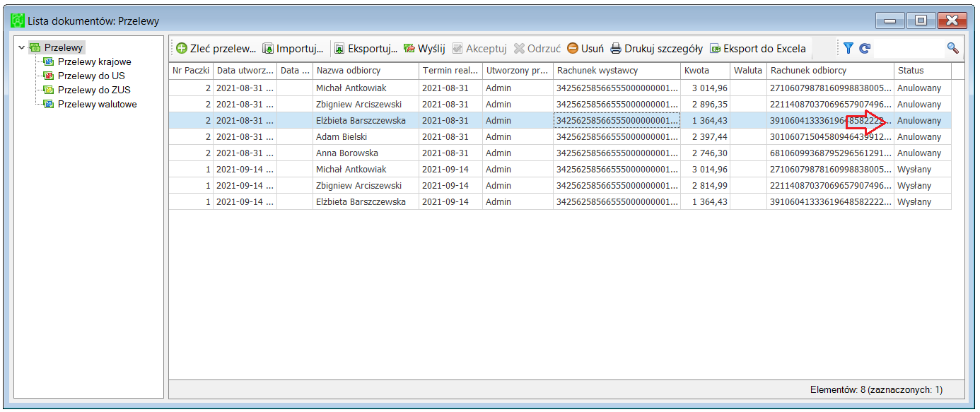Viewport: 980px width, 412px height.
Task: Click the window title bar application icon
Action: click(18, 21)
